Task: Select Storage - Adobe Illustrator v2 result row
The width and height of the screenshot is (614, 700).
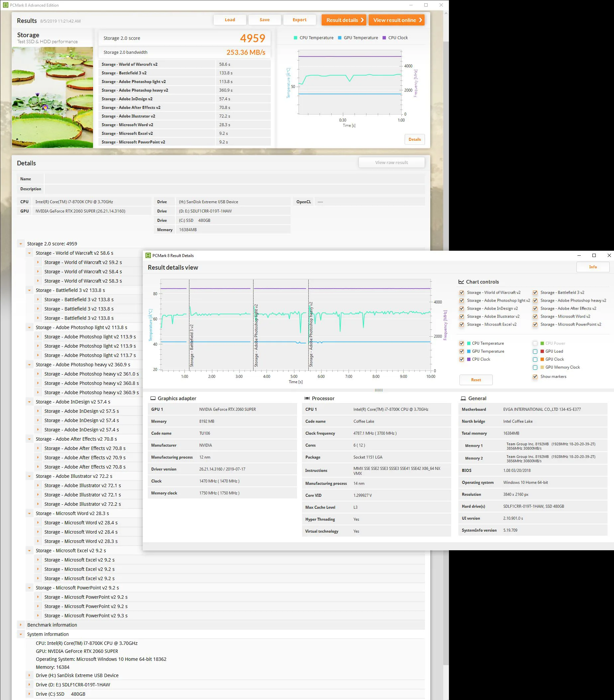Action: click(184, 116)
